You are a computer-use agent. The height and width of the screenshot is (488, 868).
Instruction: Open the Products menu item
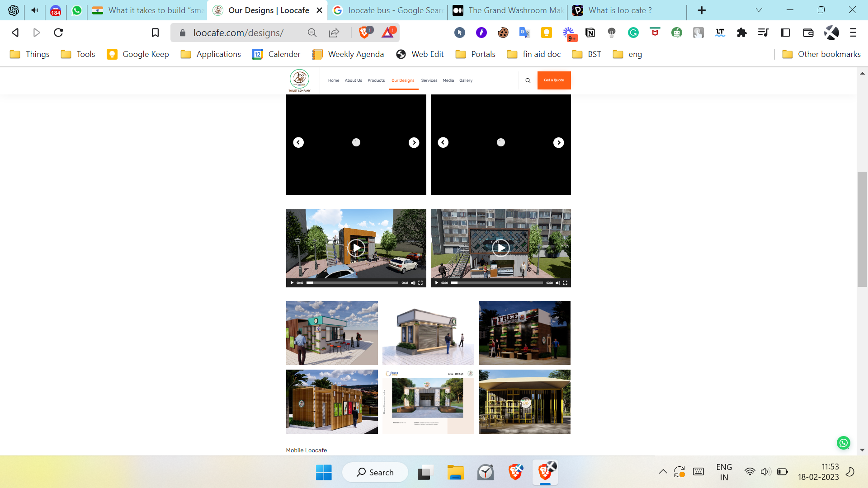376,80
